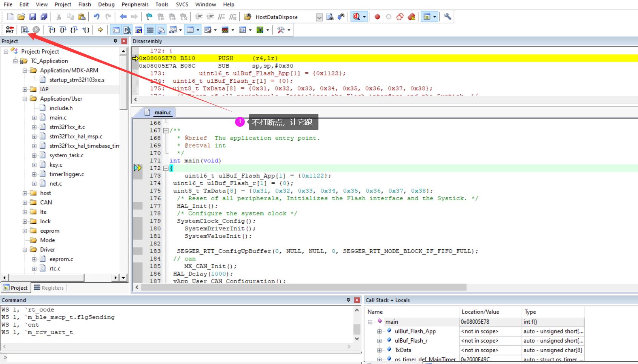Comment selection icon

(222, 17)
